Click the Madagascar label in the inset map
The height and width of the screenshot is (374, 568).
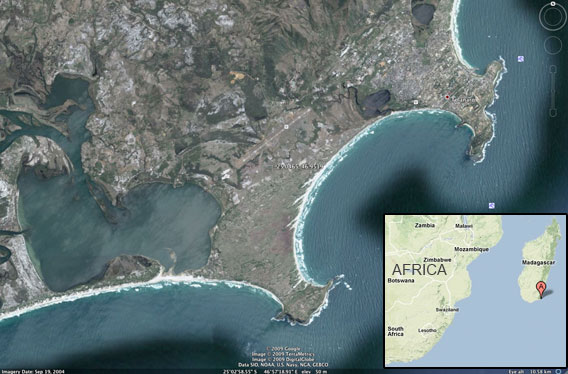coord(539,262)
